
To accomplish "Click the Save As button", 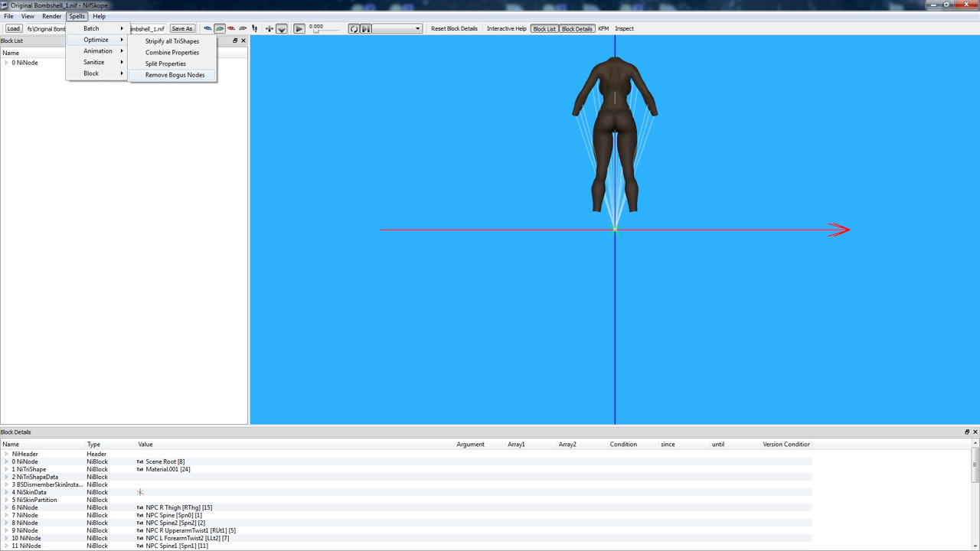I will coord(182,28).
